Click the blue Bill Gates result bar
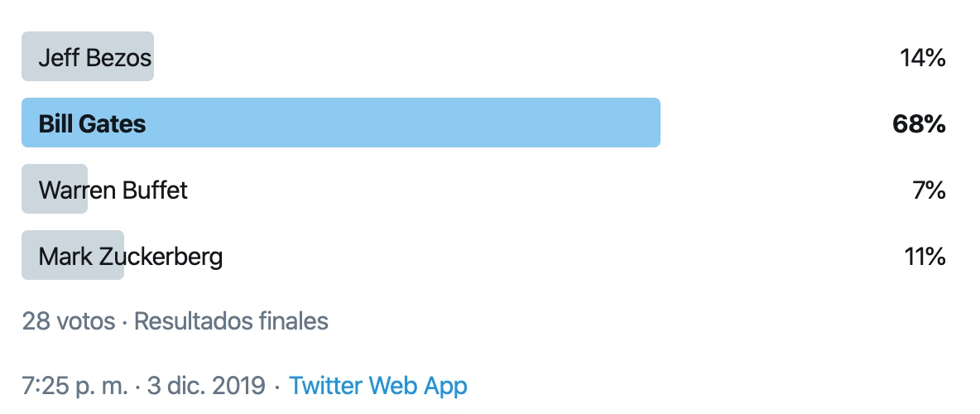The height and width of the screenshot is (414, 980). 341,123
